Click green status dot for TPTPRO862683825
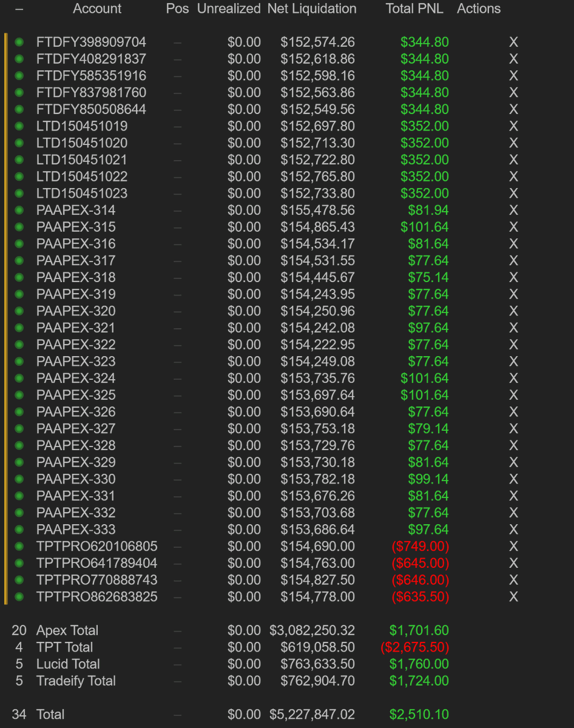Viewport: 574px width, 728px height. (19, 597)
